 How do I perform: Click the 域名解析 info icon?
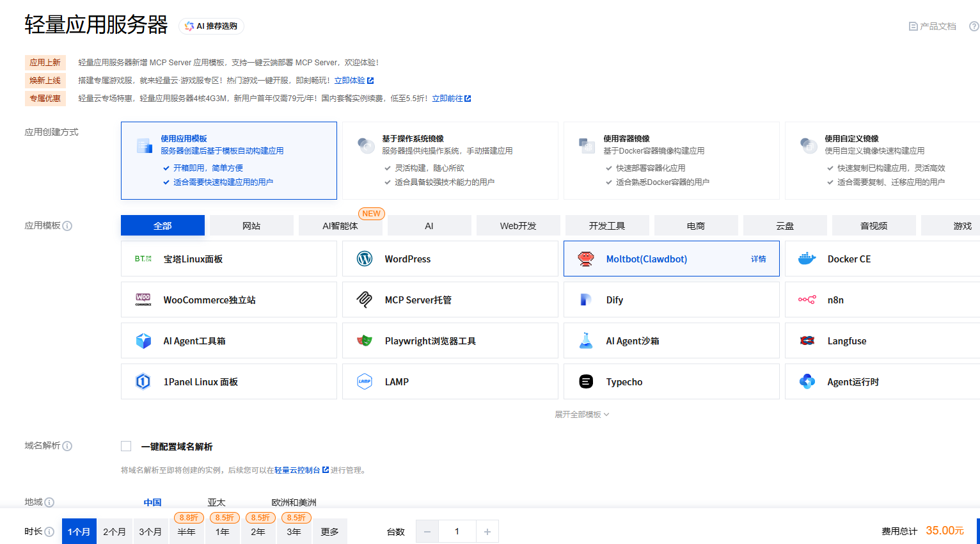tap(67, 446)
